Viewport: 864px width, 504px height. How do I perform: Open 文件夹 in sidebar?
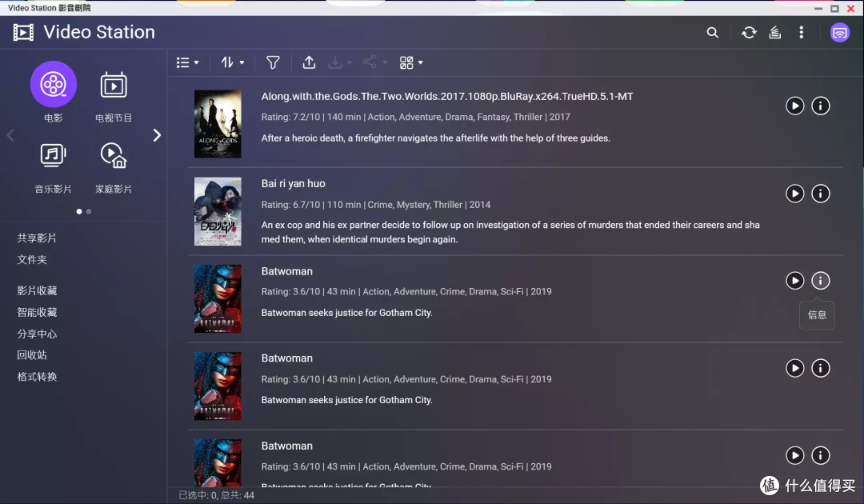point(32,259)
